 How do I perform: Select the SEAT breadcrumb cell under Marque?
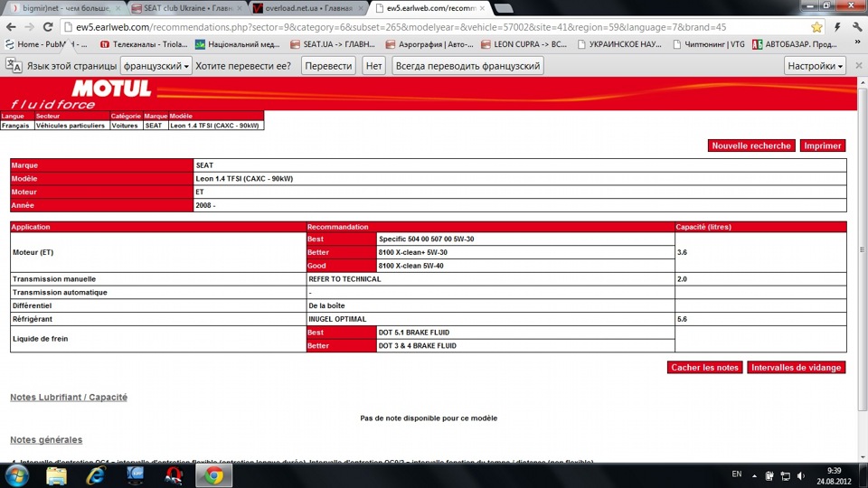pos(156,126)
